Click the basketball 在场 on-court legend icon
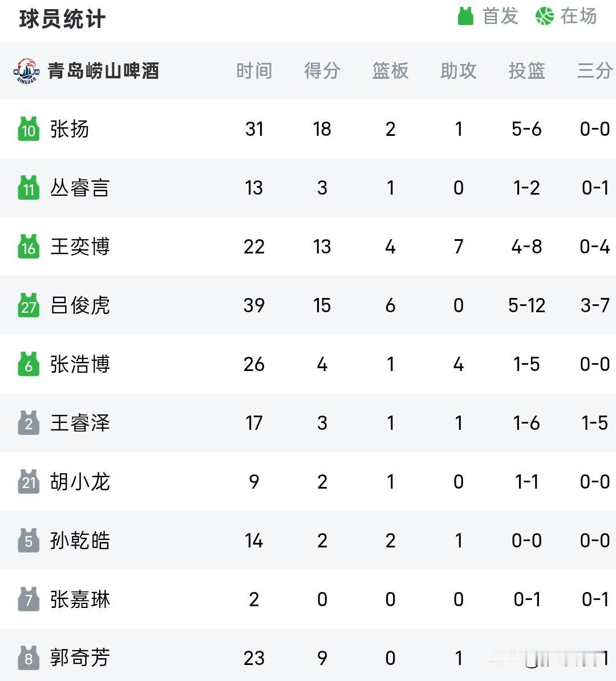Image resolution: width=616 pixels, height=681 pixels. 544,16
